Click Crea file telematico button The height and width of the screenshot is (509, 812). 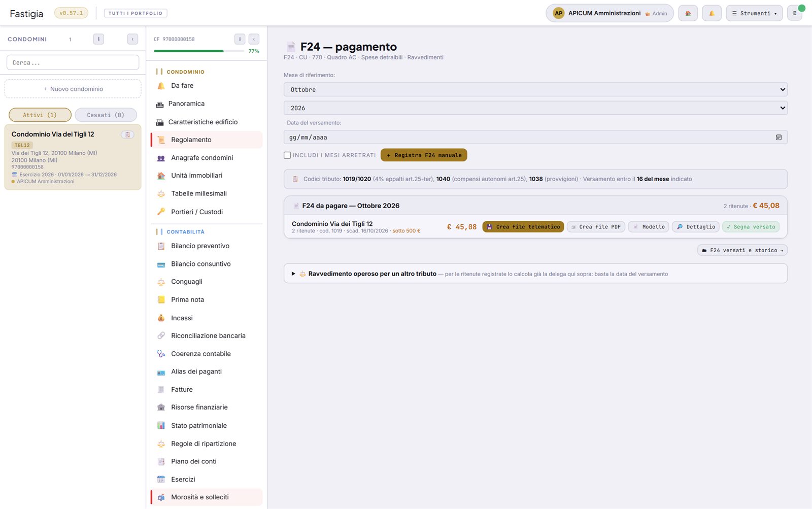523,227
